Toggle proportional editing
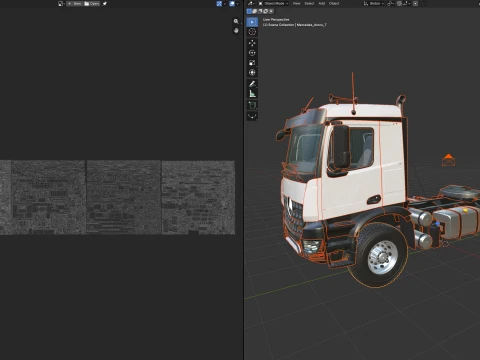The image size is (480, 360). click(415, 4)
